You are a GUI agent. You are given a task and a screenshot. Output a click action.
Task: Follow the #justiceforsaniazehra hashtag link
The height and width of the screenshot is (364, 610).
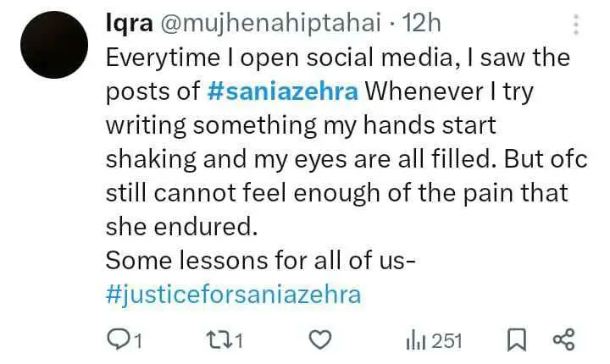(x=234, y=295)
